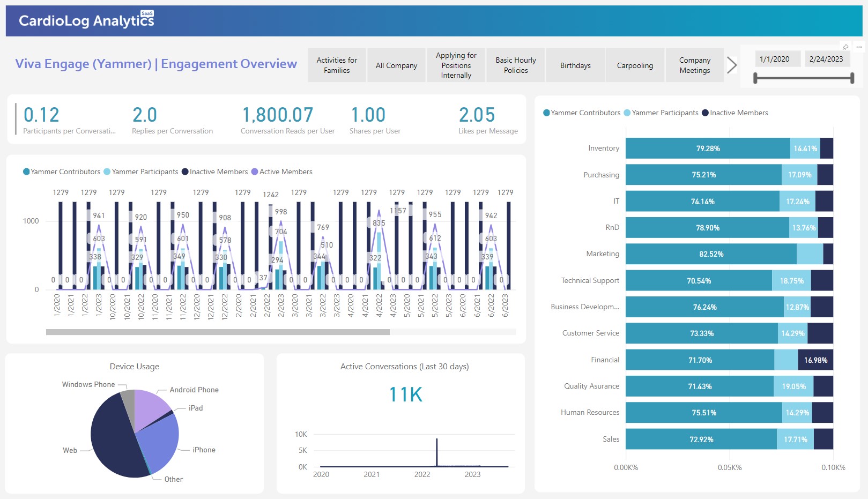868x499 pixels.
Task: Click the 11K Active Conversations value
Action: [x=405, y=395]
